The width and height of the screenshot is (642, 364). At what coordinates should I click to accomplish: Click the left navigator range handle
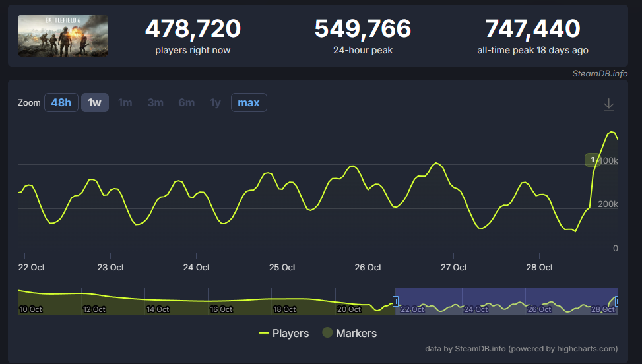click(395, 301)
